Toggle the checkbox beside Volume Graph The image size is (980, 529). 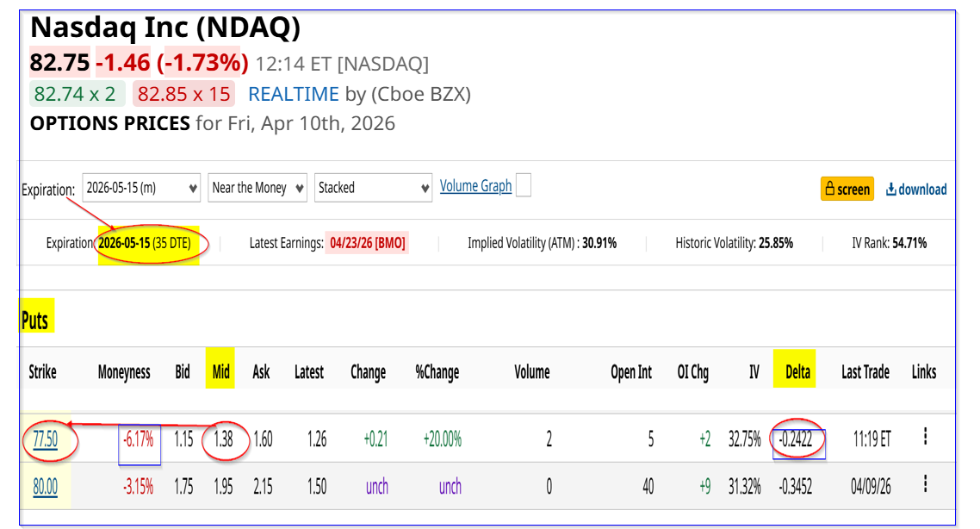(x=523, y=185)
